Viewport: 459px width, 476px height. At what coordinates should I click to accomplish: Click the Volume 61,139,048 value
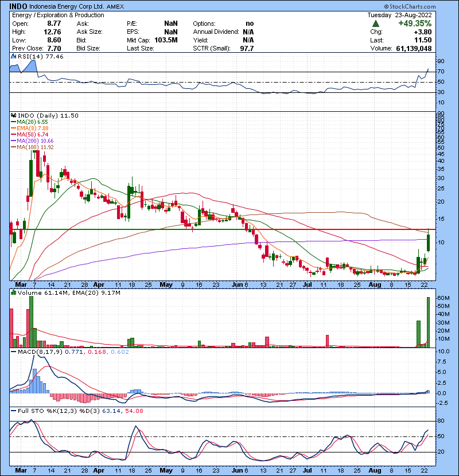[414, 49]
